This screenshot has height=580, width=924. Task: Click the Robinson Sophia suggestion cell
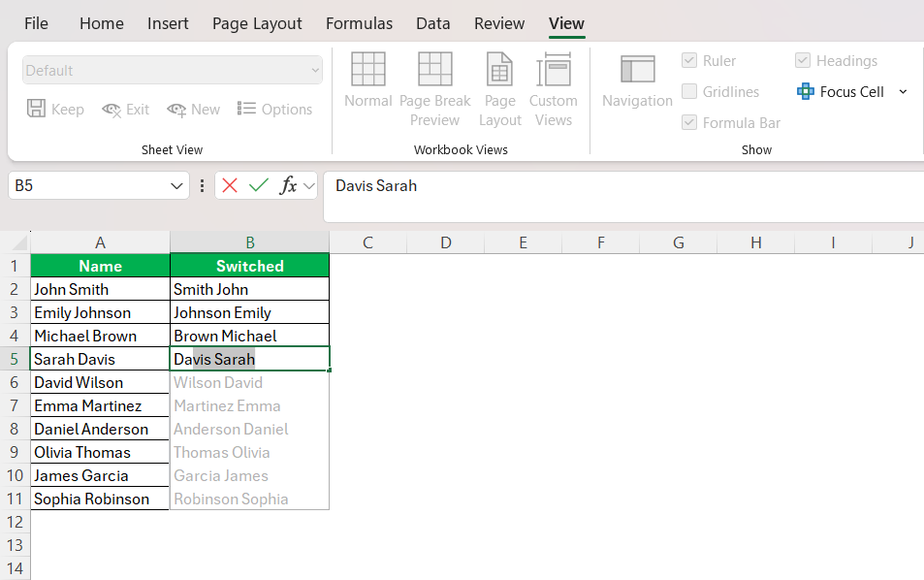click(x=250, y=499)
